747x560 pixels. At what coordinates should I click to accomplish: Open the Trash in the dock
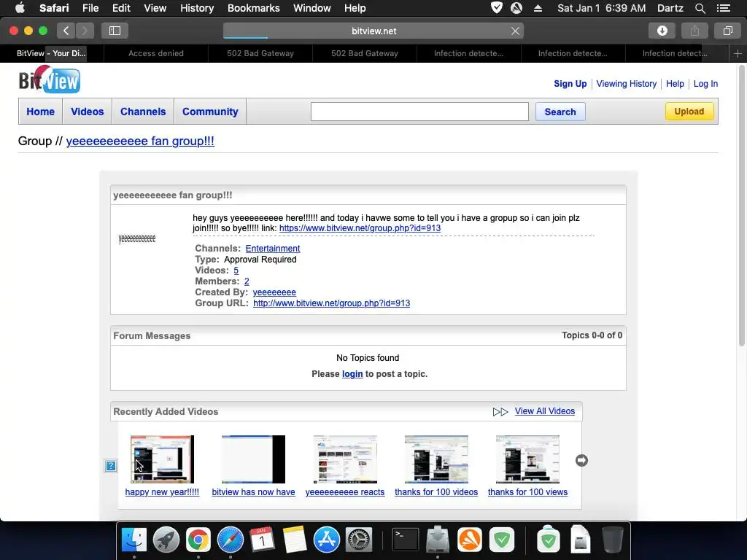click(x=612, y=540)
